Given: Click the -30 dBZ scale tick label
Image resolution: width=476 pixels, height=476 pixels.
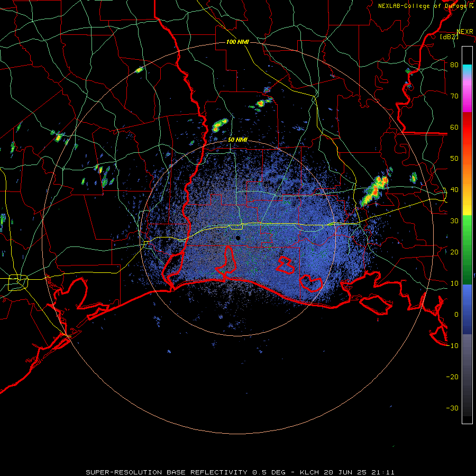Looking at the screenshot, I should click(452, 408).
